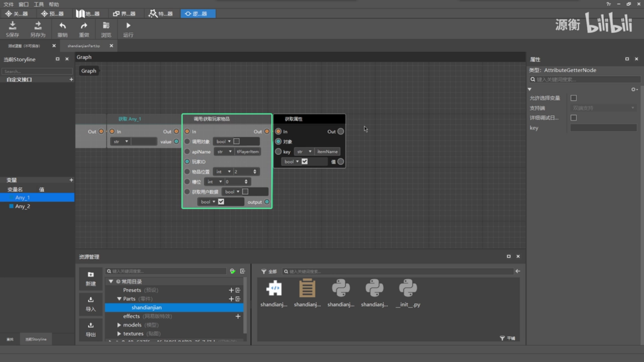Click the 导出 export resource icon

(x=90, y=325)
